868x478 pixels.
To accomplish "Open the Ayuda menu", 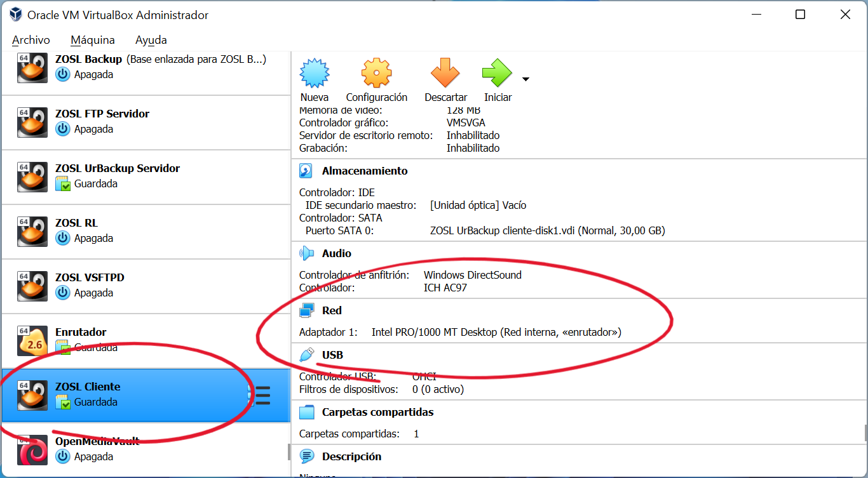I will coord(151,40).
